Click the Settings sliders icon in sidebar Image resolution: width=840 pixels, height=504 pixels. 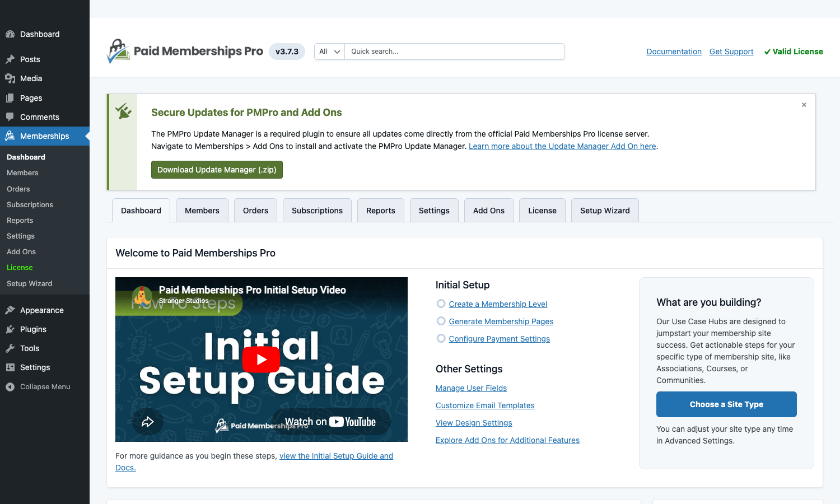[10, 367]
